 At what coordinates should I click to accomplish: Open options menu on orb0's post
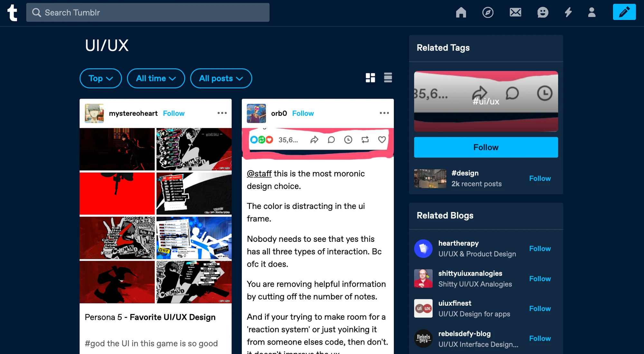tap(384, 113)
